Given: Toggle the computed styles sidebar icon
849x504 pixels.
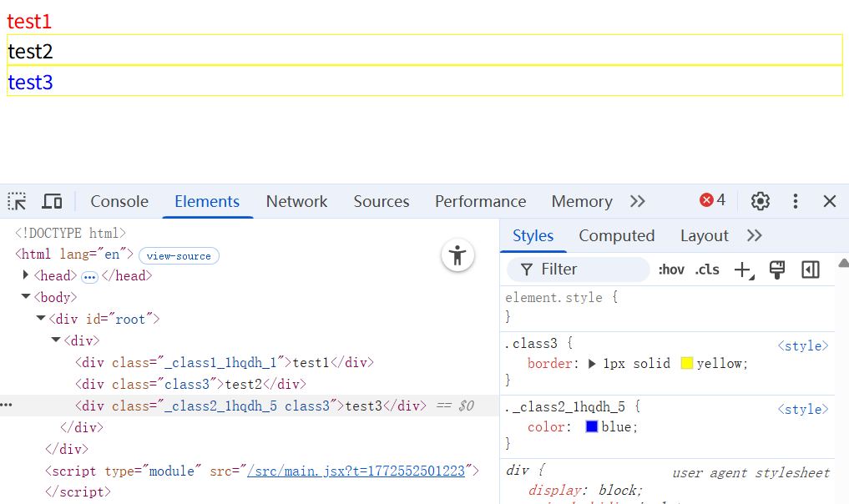Looking at the screenshot, I should 811,270.
